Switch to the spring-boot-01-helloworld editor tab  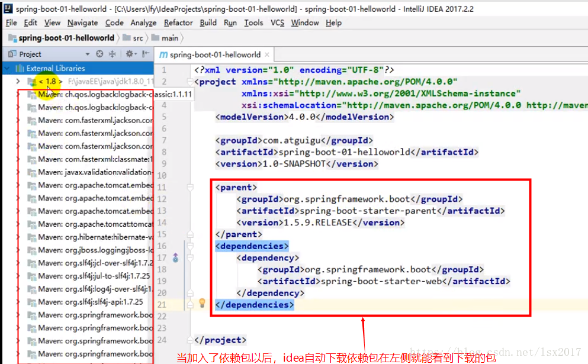215,54
